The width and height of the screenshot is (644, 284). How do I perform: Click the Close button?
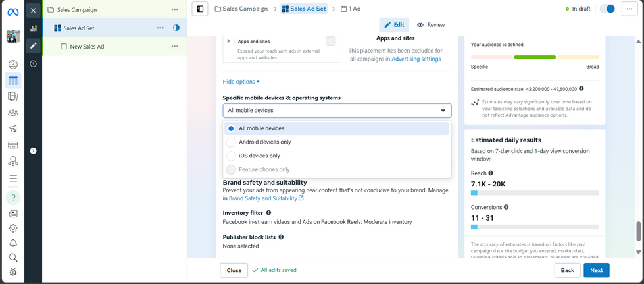(234, 270)
